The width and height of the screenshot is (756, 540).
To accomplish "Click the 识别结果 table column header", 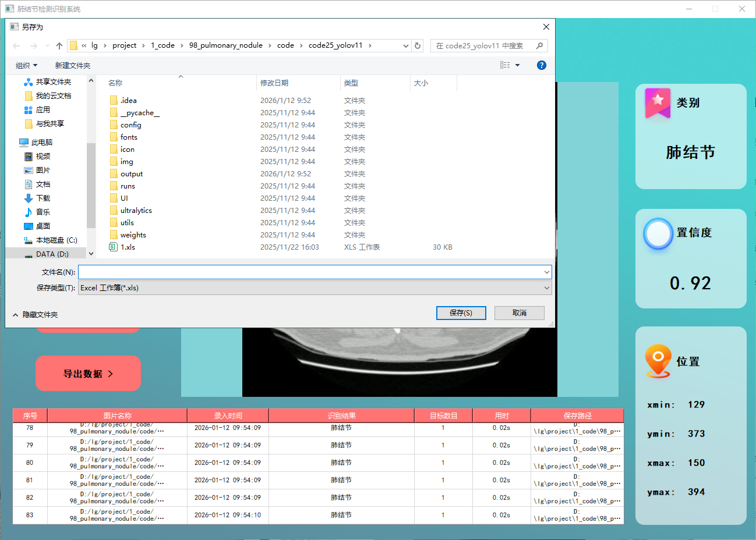I will tap(341, 415).
